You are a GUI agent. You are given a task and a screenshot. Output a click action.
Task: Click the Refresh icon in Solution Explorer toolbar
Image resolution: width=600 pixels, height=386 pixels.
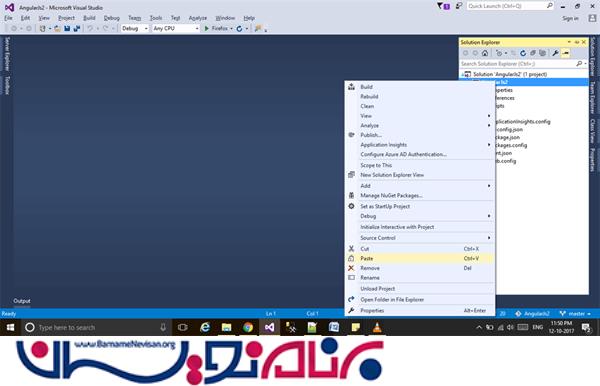523,53
